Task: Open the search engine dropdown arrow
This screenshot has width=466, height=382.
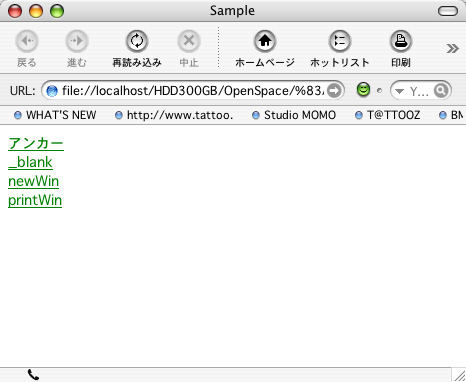Action: [x=399, y=91]
